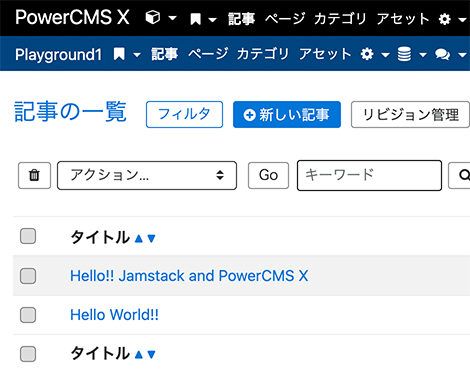
Task: Open カテゴリ menu in black top bar
Action: (x=340, y=19)
